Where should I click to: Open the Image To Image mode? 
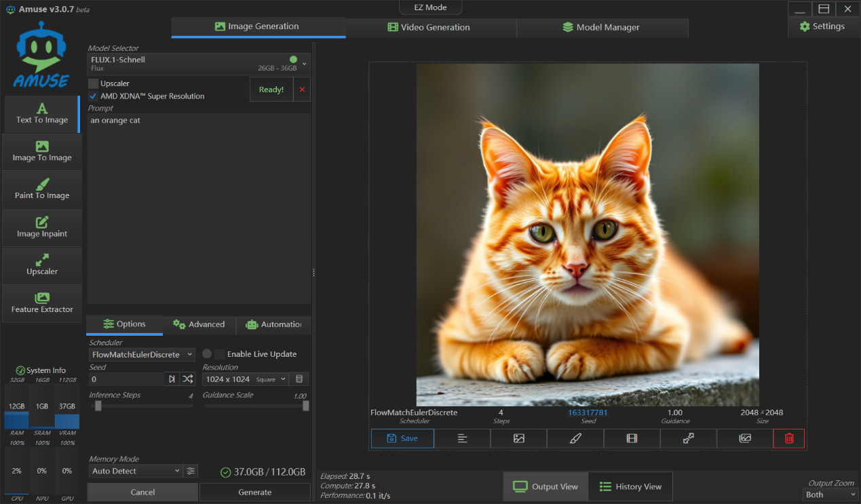click(x=42, y=151)
